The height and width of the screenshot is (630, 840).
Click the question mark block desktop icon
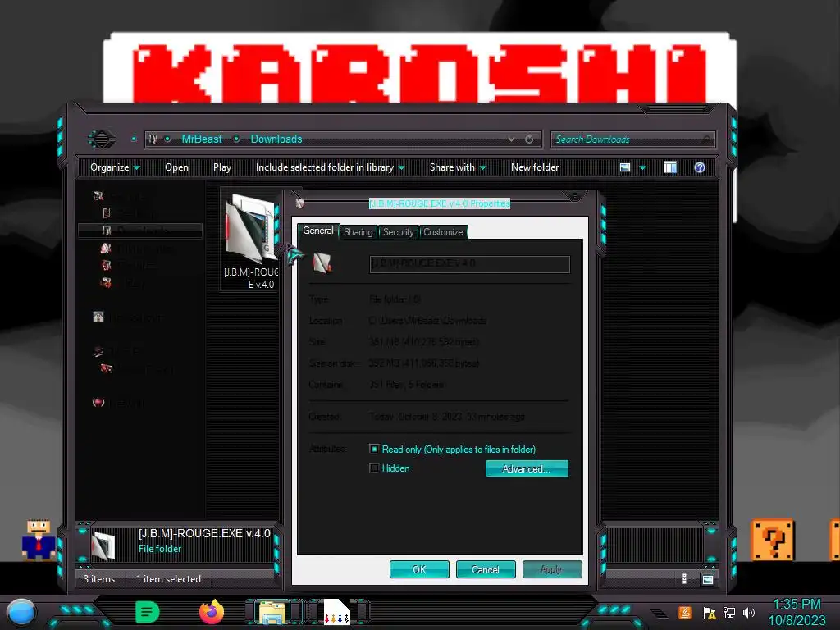click(773, 540)
